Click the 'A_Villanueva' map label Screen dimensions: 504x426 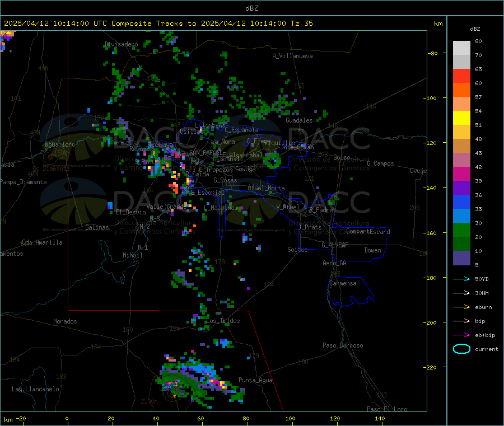(292, 56)
